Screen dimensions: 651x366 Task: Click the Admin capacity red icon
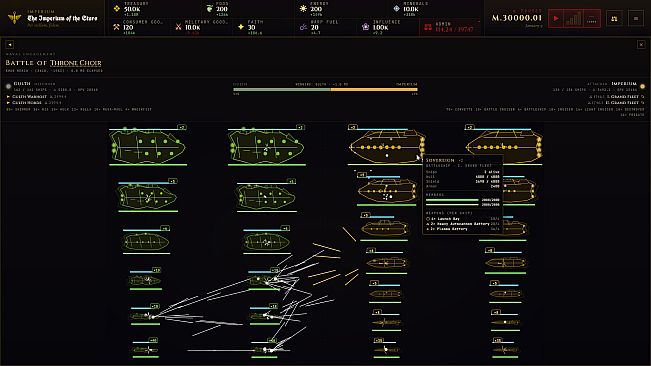428,27
